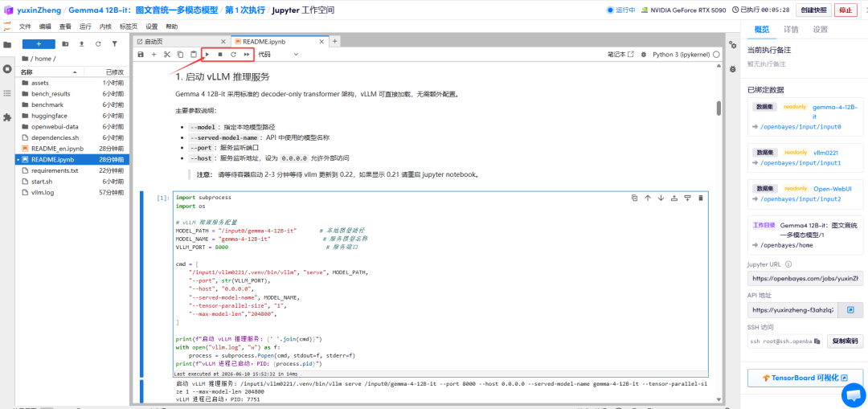
Task: Switch to the 详情 panel tab
Action: (791, 30)
